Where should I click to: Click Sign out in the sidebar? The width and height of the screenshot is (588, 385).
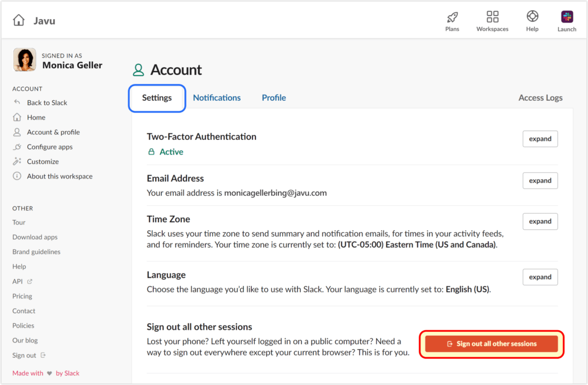(x=24, y=355)
